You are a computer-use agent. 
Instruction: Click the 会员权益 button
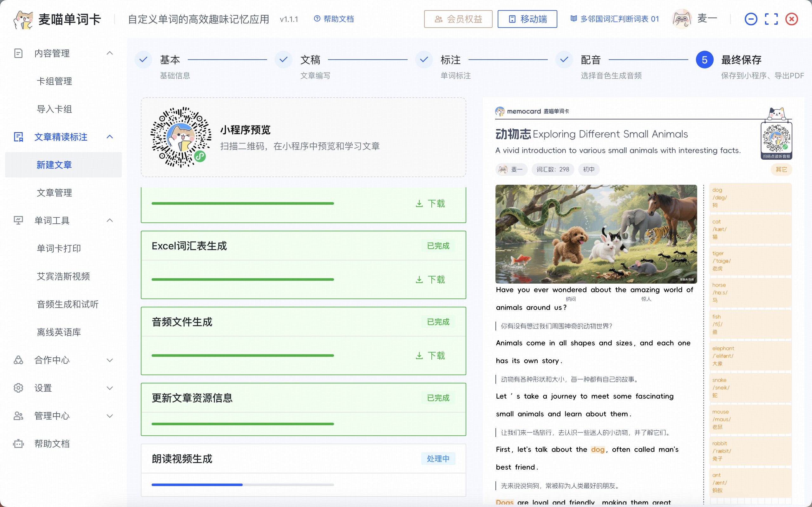coord(458,19)
